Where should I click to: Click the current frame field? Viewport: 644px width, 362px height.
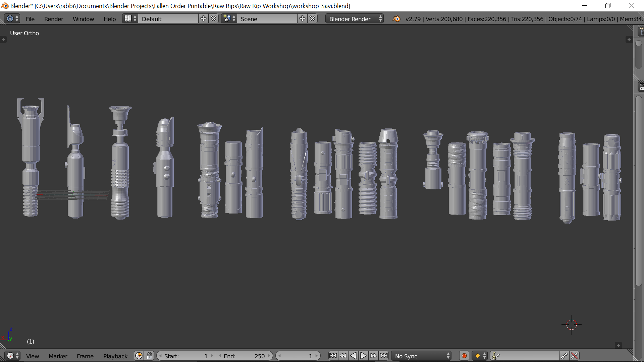click(x=298, y=356)
